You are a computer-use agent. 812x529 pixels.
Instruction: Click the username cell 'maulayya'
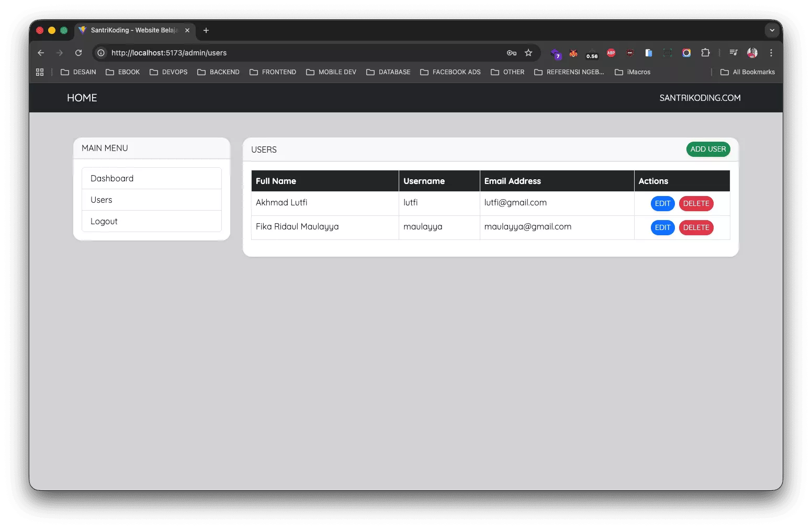(x=439, y=227)
